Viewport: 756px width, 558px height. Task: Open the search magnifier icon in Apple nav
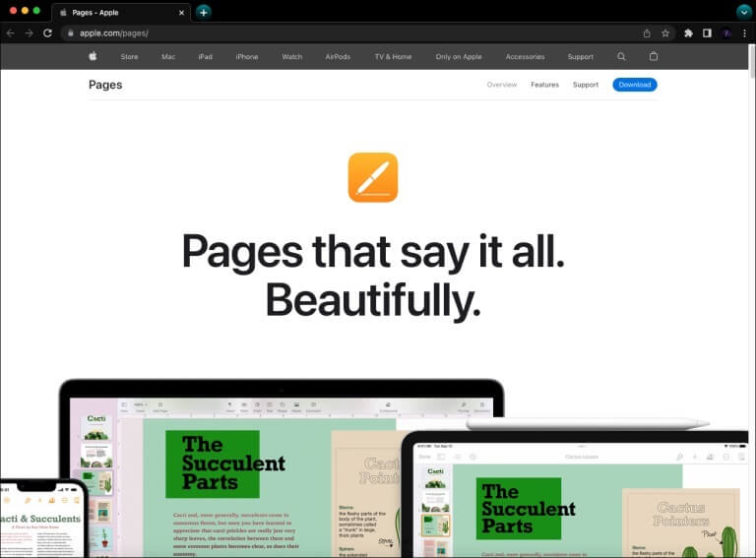coord(621,56)
